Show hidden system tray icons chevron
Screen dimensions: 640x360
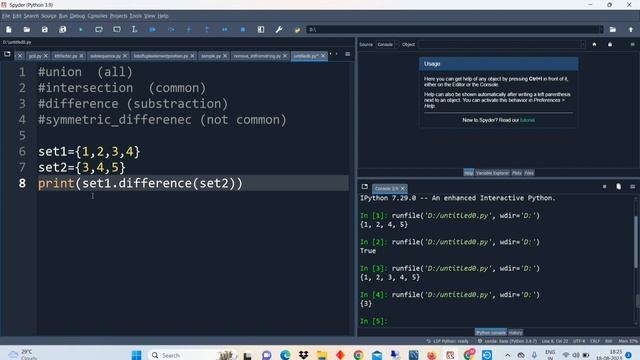click(x=507, y=355)
